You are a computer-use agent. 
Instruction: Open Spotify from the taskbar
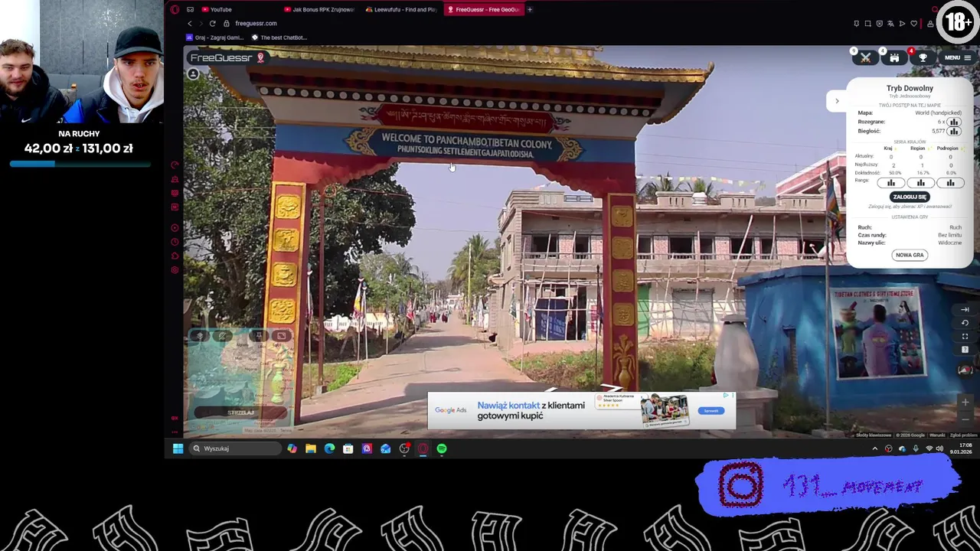tap(442, 448)
